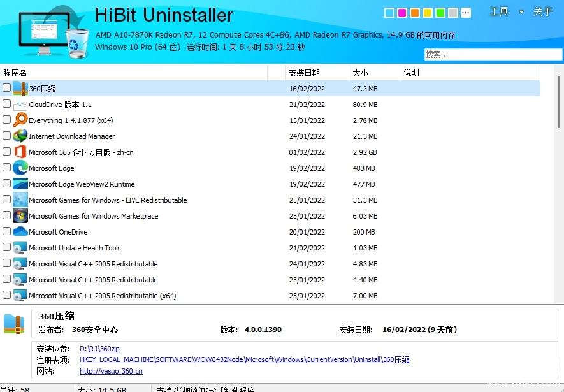Click the install date 01/02/2022
The width and height of the screenshot is (564, 392).
tap(307, 152)
